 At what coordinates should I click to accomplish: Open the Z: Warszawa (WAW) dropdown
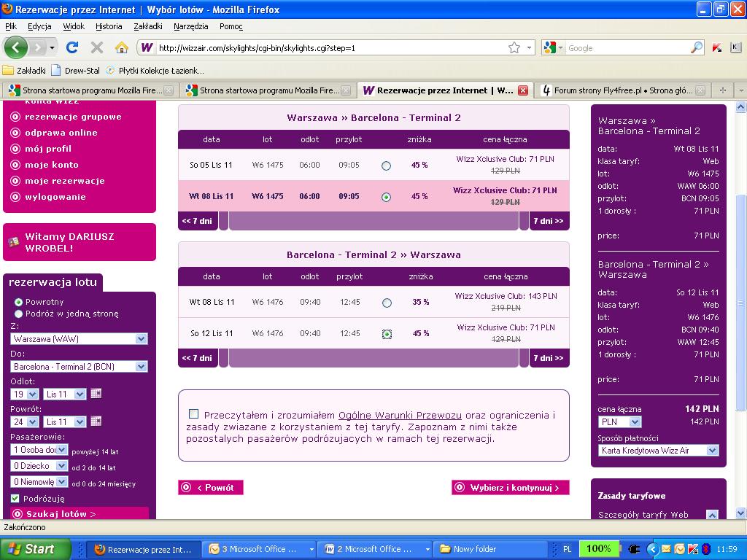(x=79, y=338)
